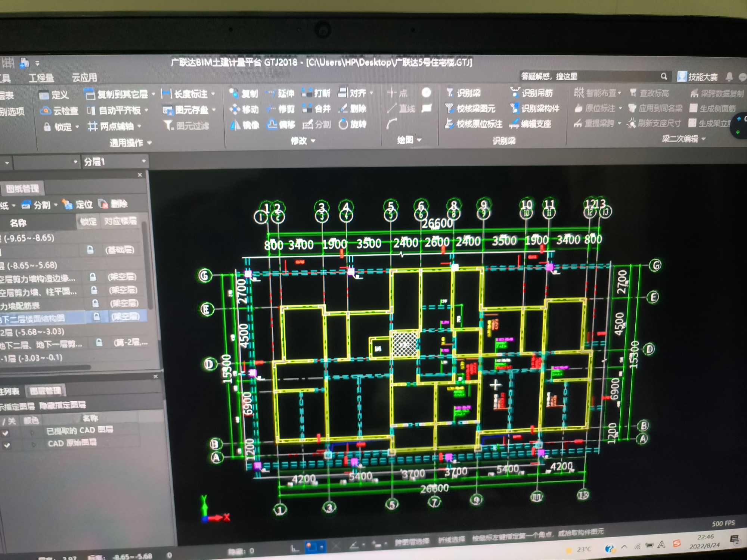Screen dimensions: 747x560
Task: Expand 梁二次编辑 group dropdown
Action: point(704,139)
